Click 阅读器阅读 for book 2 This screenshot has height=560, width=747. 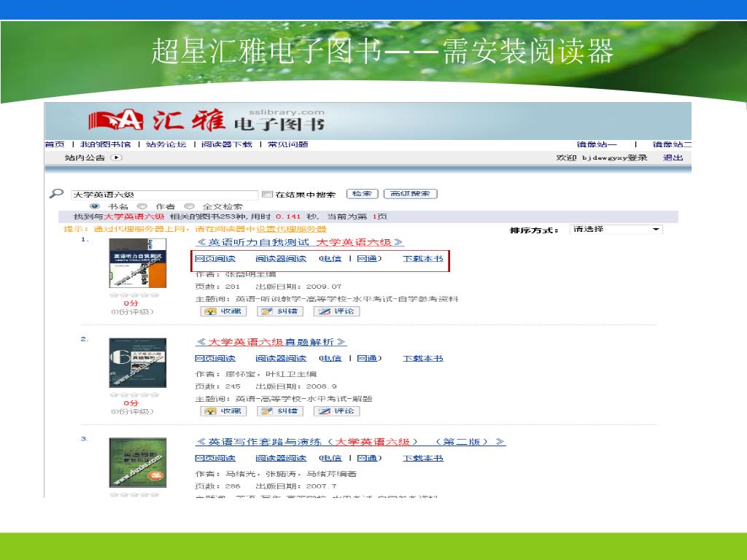point(281,358)
